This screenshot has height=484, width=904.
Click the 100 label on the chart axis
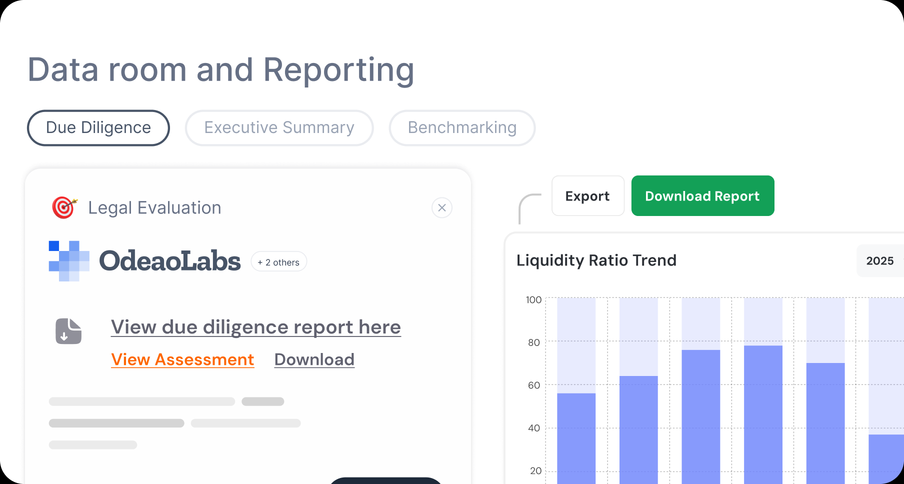pyautogui.click(x=533, y=300)
